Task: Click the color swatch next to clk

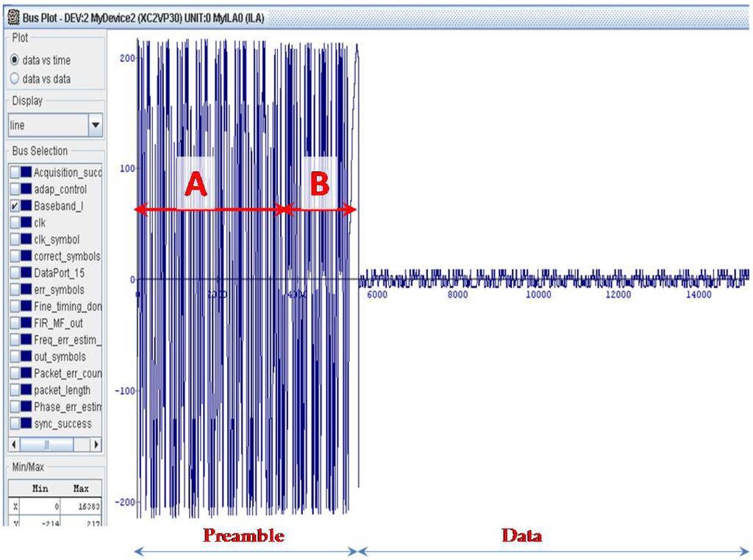Action: click(x=26, y=223)
